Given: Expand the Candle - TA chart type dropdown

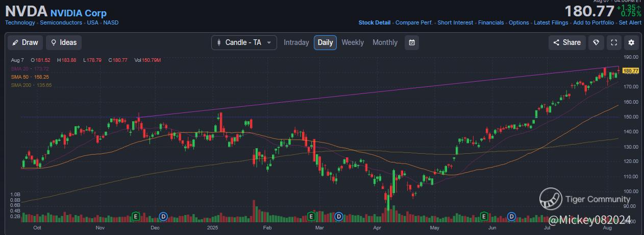Looking at the screenshot, I should pos(244,42).
